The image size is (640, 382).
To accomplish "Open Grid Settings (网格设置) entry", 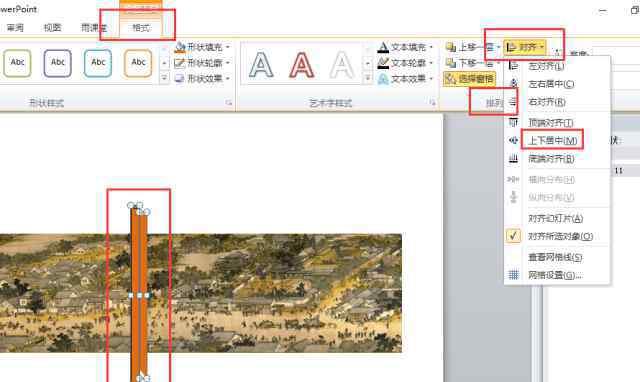I will (554, 275).
